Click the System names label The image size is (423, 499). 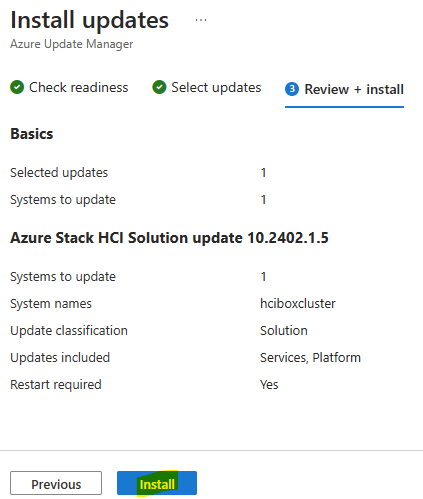pos(51,304)
